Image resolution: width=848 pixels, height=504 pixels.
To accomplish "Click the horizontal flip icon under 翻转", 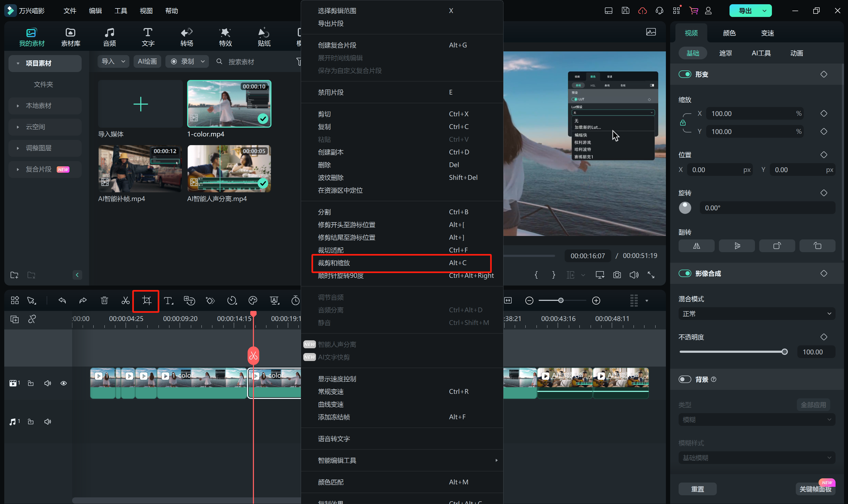I will coord(696,246).
